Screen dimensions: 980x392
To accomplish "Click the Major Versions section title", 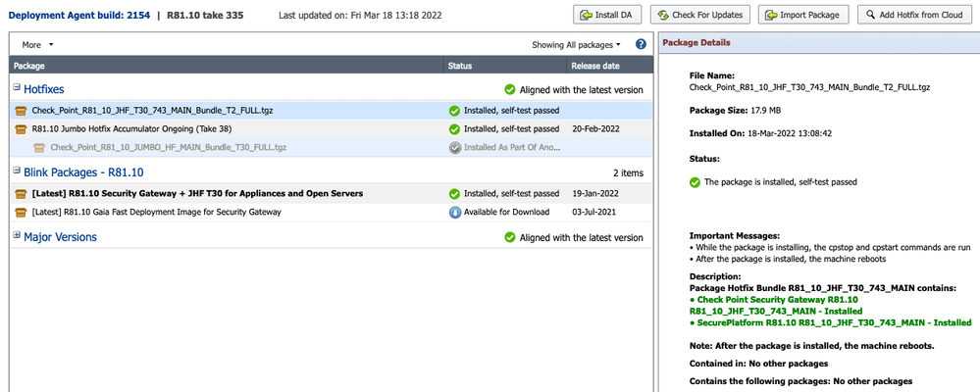I will tap(60, 237).
